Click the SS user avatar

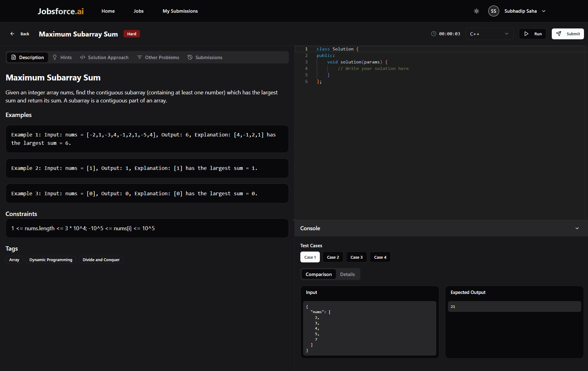click(x=494, y=11)
